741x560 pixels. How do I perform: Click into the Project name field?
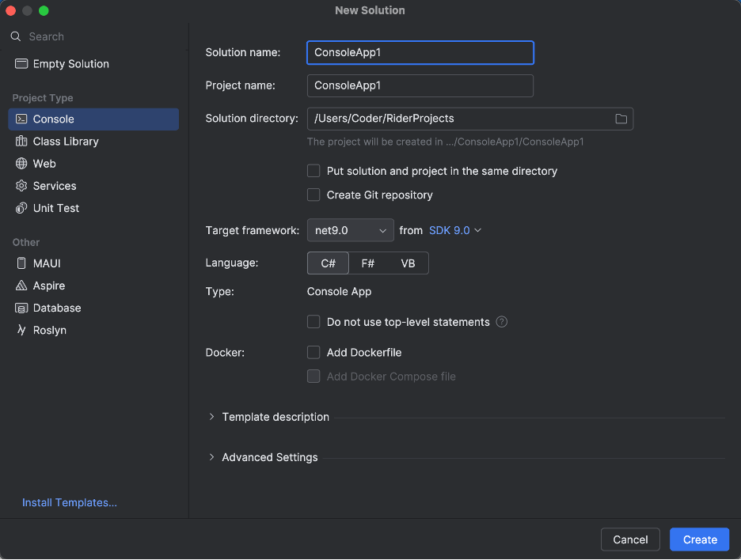420,85
